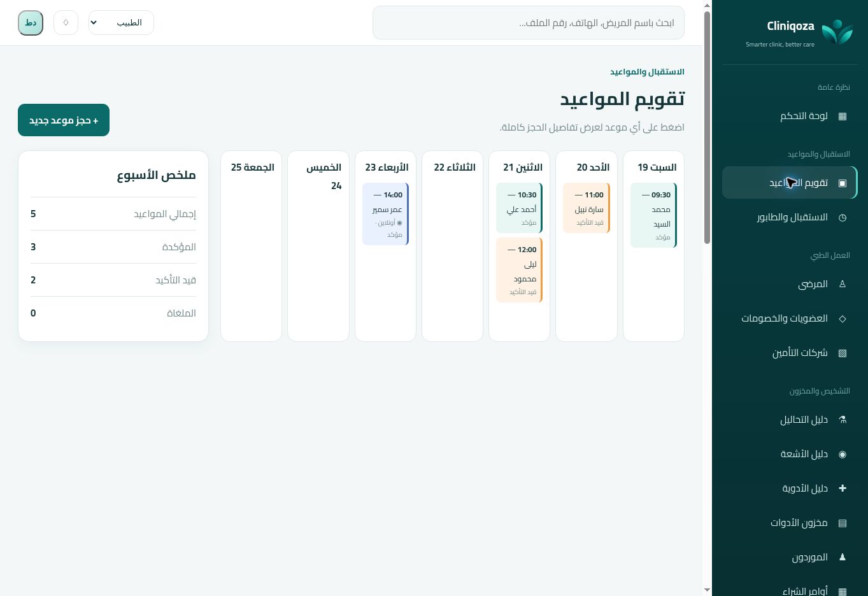
Task: Click the diamond icon button in header
Action: point(66,23)
